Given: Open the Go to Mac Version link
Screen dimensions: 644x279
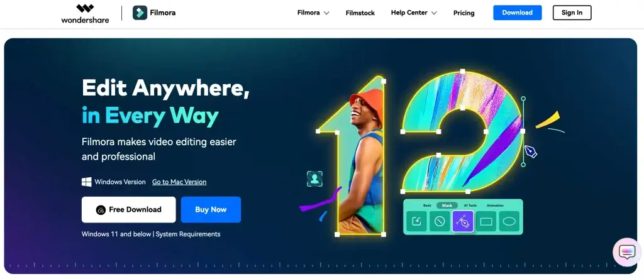Looking at the screenshot, I should click(179, 182).
